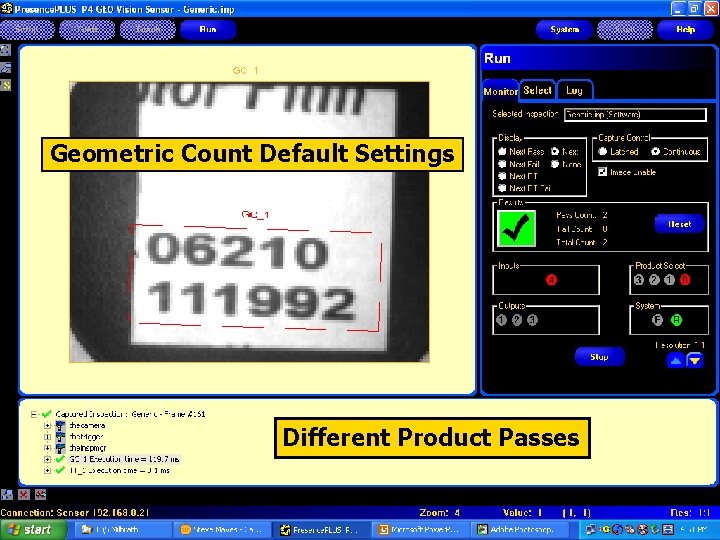Click the middle red icon below the results pane
The image size is (720, 540).
pos(24,495)
